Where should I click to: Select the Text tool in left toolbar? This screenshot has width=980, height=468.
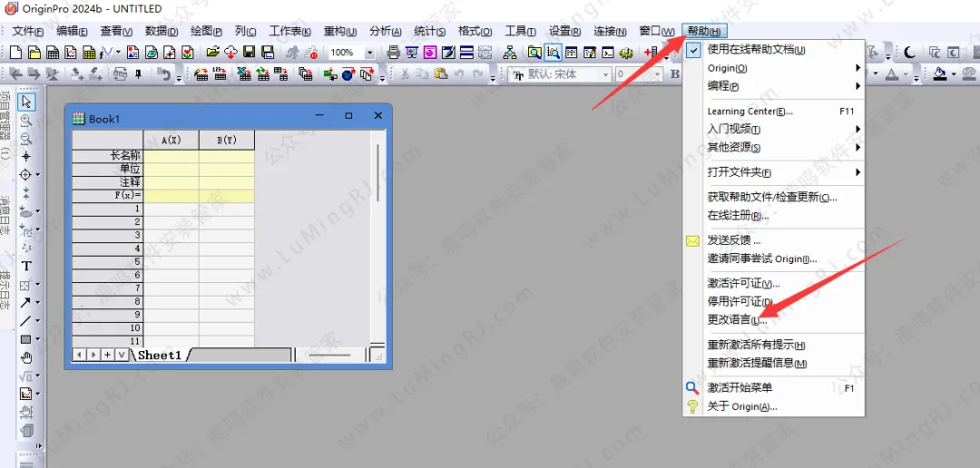26,266
